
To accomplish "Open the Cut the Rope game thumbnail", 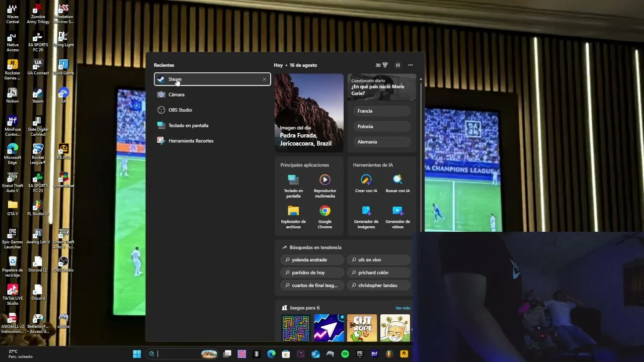I will [362, 328].
